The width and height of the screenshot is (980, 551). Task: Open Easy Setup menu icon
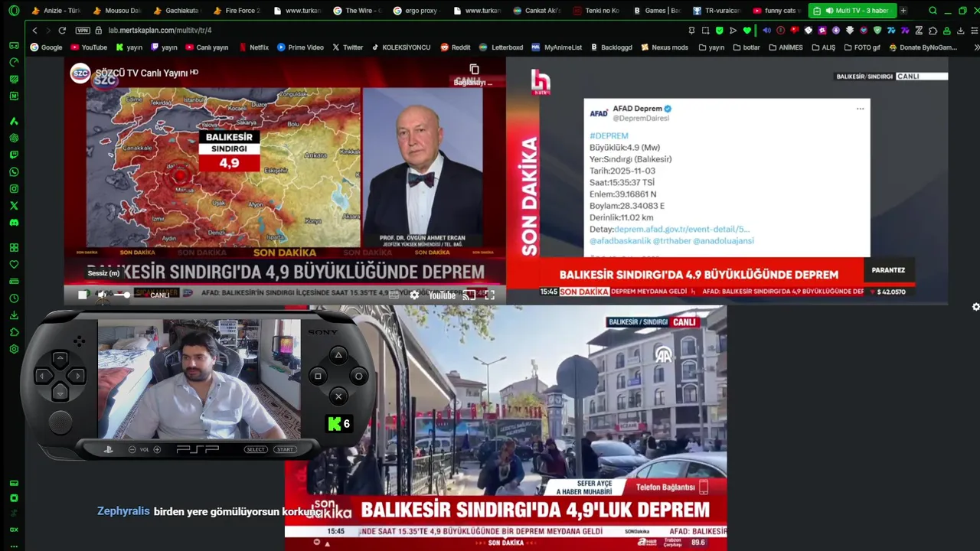click(974, 31)
